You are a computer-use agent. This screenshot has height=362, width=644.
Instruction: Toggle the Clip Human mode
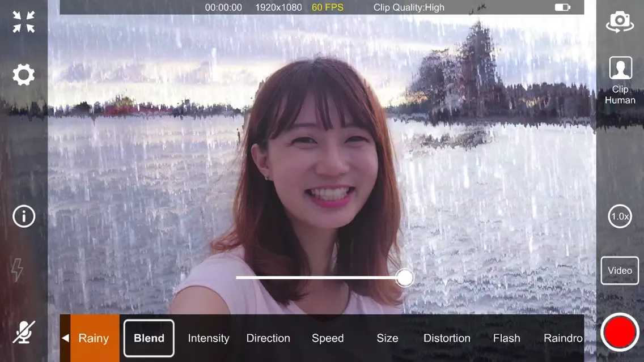tap(620, 80)
